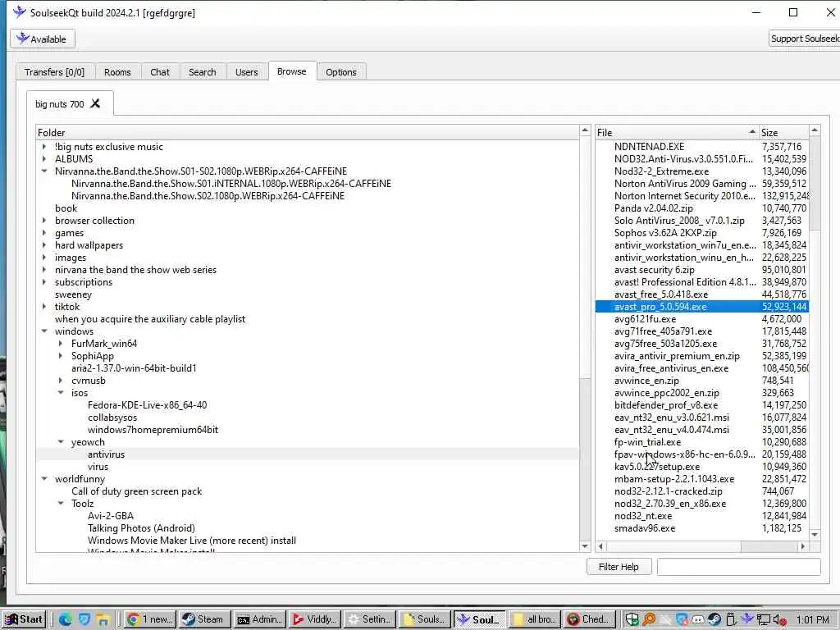The image size is (840, 630).
Task: Expand the SophiApp folder
Action: pos(61,356)
